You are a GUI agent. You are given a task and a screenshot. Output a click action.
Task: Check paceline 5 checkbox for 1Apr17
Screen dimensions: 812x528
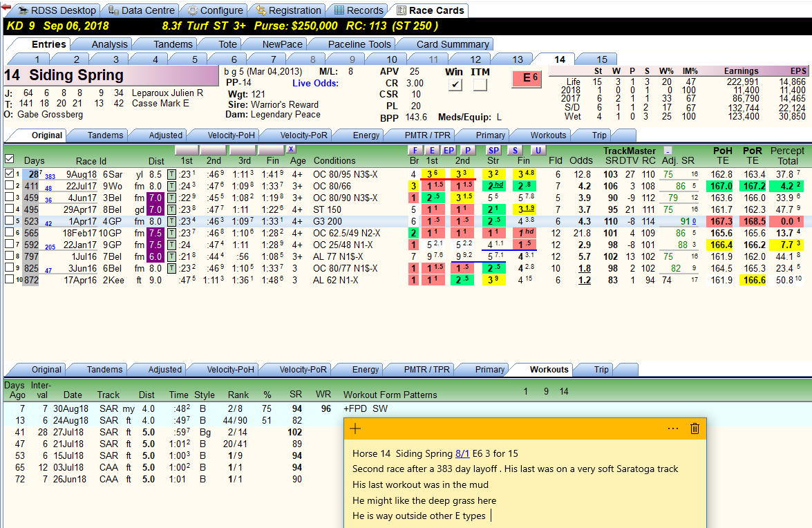click(9, 220)
